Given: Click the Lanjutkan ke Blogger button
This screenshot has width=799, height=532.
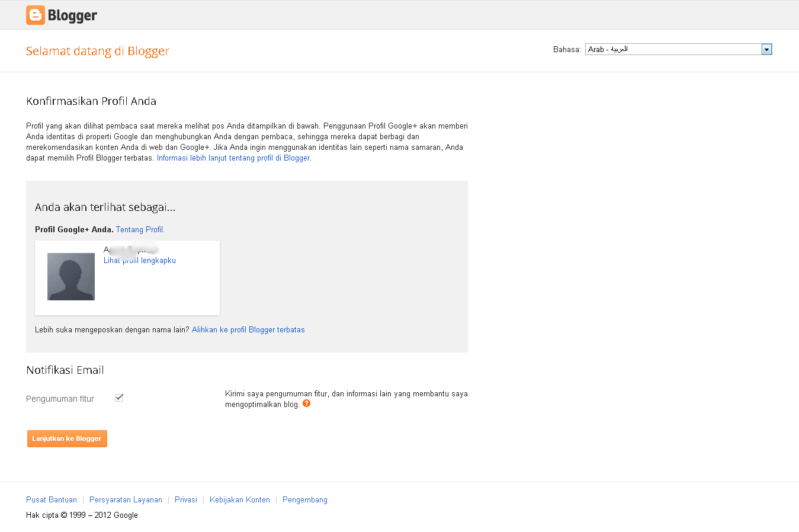Looking at the screenshot, I should (x=67, y=438).
